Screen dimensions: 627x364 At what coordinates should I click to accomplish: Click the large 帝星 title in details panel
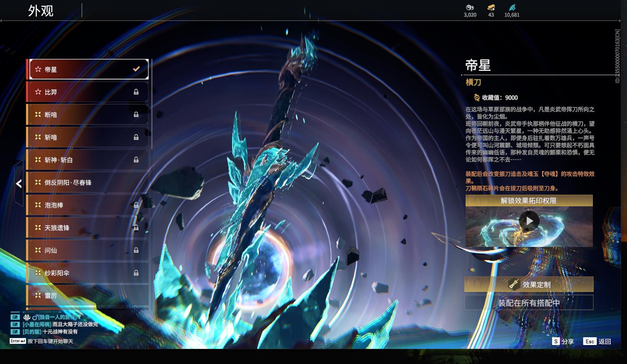478,65
